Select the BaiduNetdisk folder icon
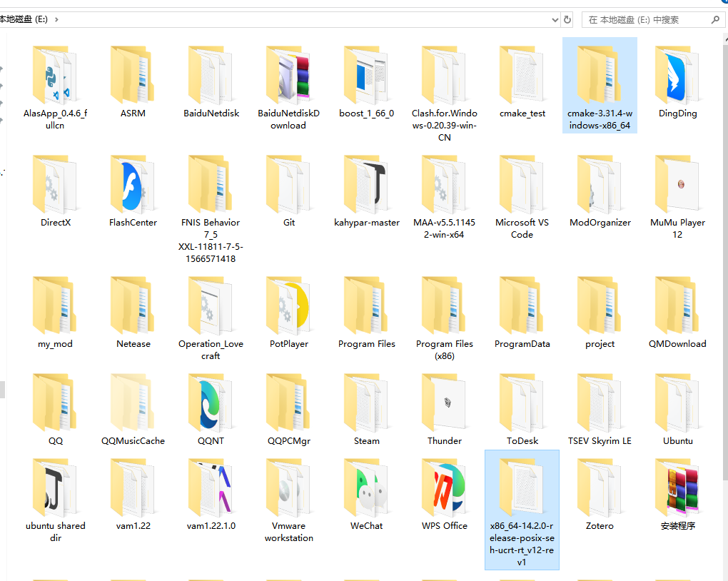 coord(211,75)
